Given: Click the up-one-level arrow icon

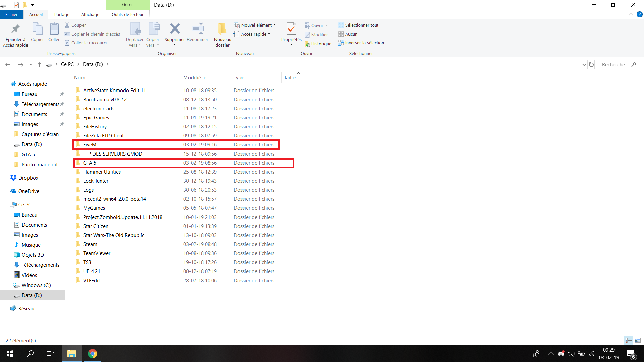Looking at the screenshot, I should [x=40, y=65].
